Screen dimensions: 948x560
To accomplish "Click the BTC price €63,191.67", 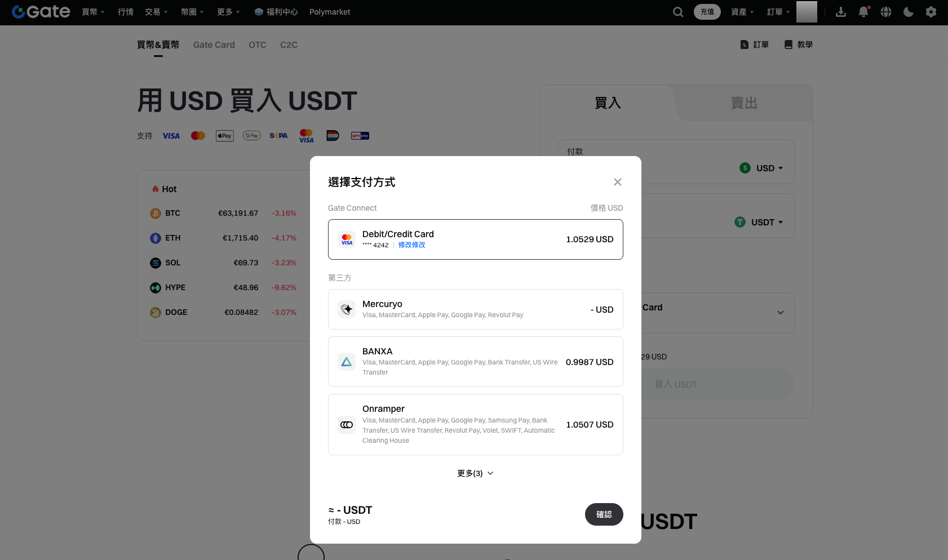I will [x=238, y=214].
